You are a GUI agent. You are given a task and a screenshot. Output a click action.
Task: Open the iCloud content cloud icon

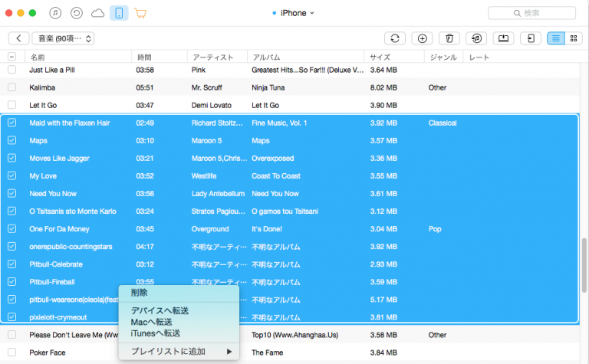tap(97, 14)
